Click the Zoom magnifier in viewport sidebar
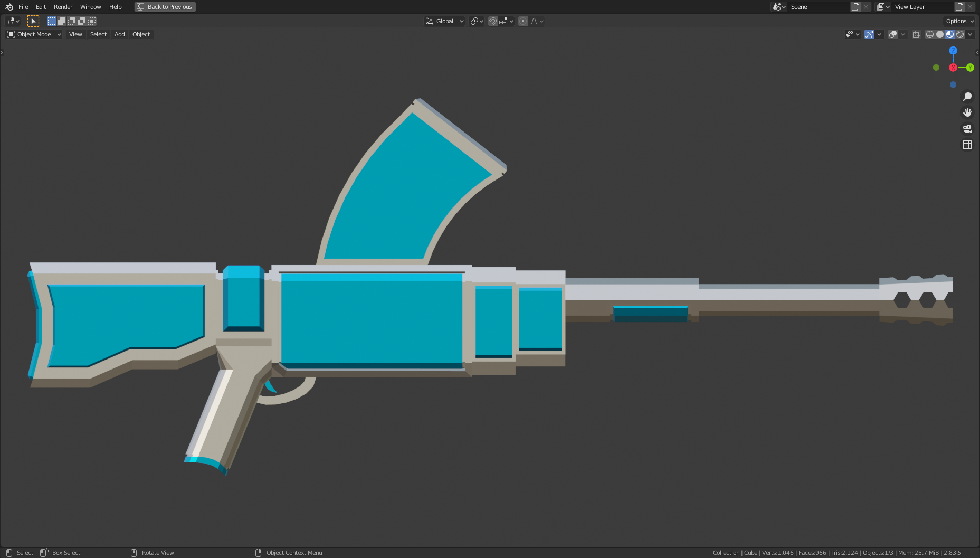The width and height of the screenshot is (980, 558). (967, 96)
